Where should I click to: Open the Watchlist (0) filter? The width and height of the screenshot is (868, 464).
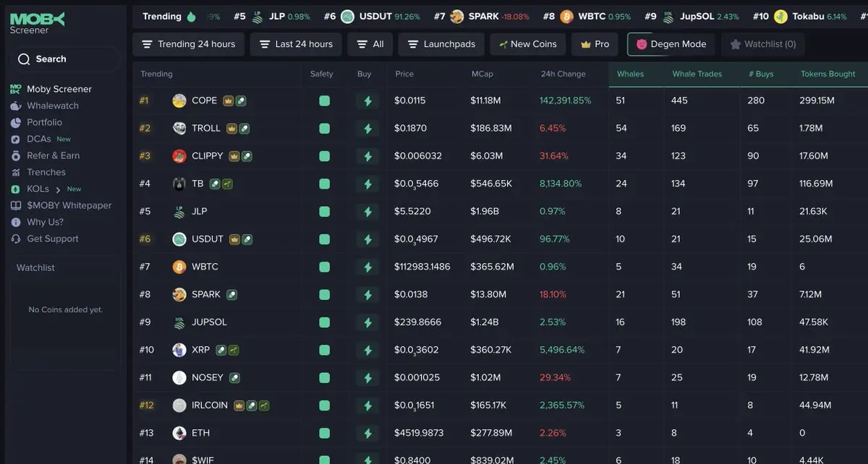(762, 44)
